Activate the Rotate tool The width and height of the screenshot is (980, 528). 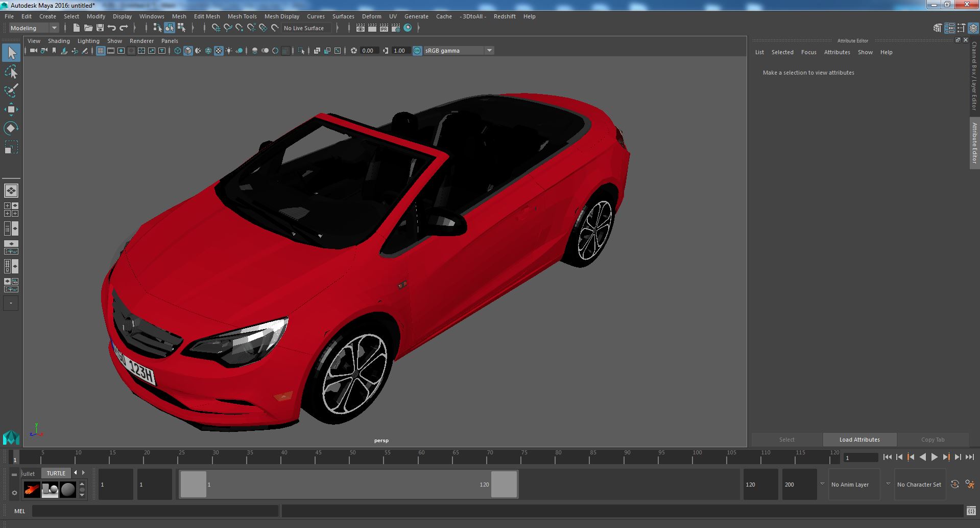tap(11, 128)
